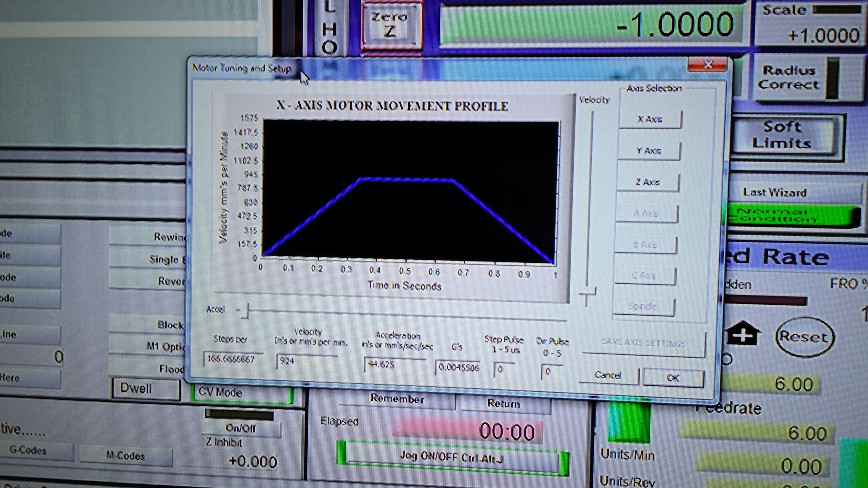Select Y Axis in Axis Selection
This screenshot has width=868, height=488.
click(648, 151)
